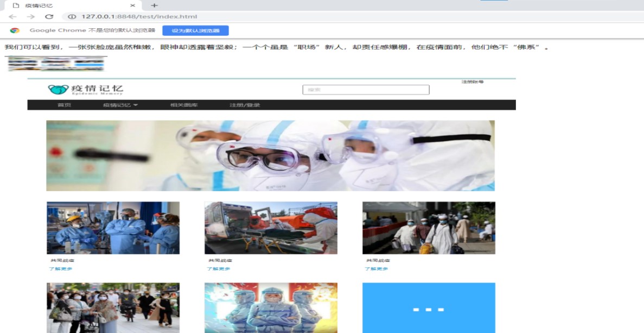Click 了解更多 under the ambulance photo

coord(218,269)
